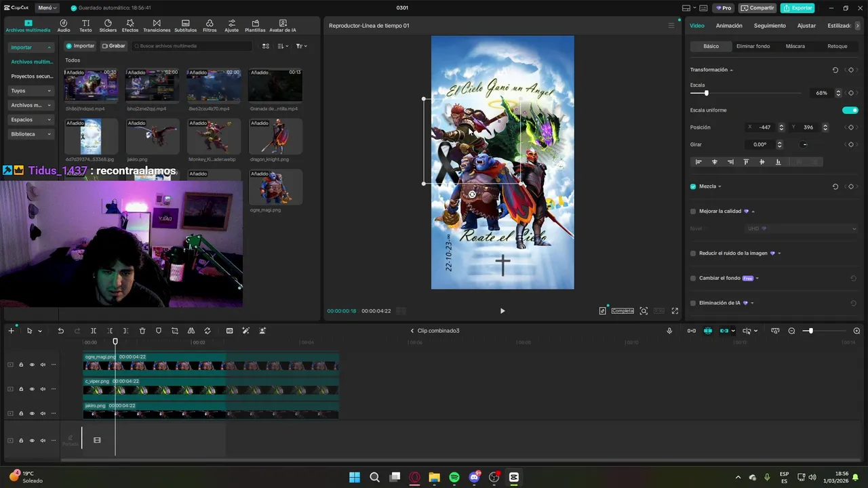Open the Máscara sub-tab
Viewport: 868px width, 488px height.
[x=795, y=46]
